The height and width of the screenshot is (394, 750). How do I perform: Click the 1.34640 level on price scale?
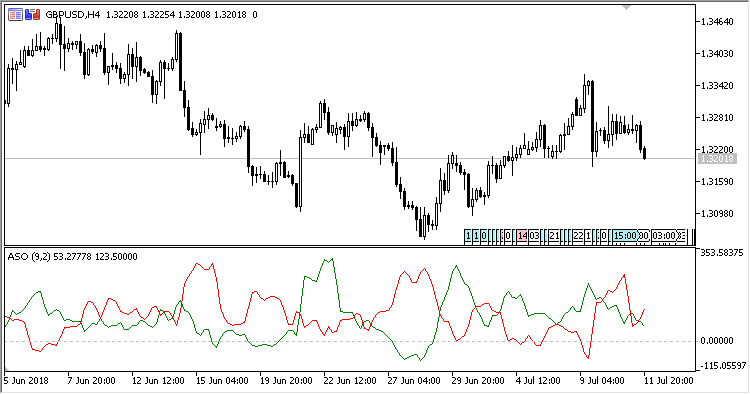(717, 22)
